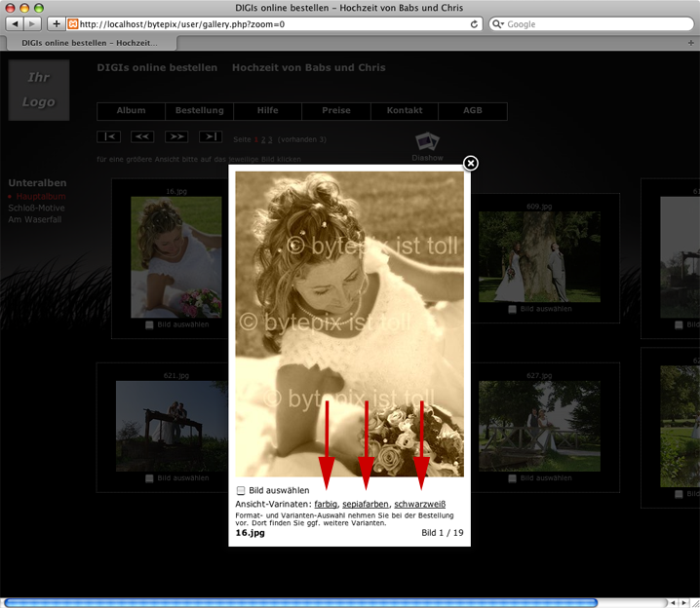Start the Diashow slideshow icon
Screen dimensions: 700x608
(427, 142)
